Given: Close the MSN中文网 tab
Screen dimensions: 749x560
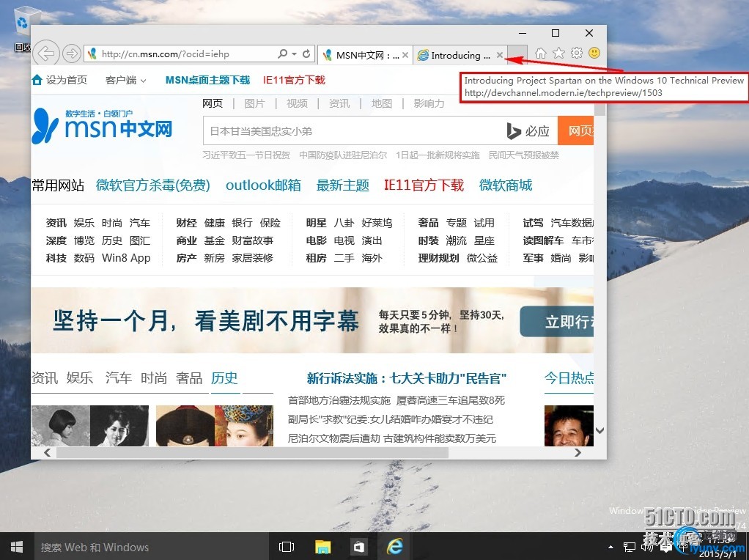Looking at the screenshot, I should [x=405, y=55].
